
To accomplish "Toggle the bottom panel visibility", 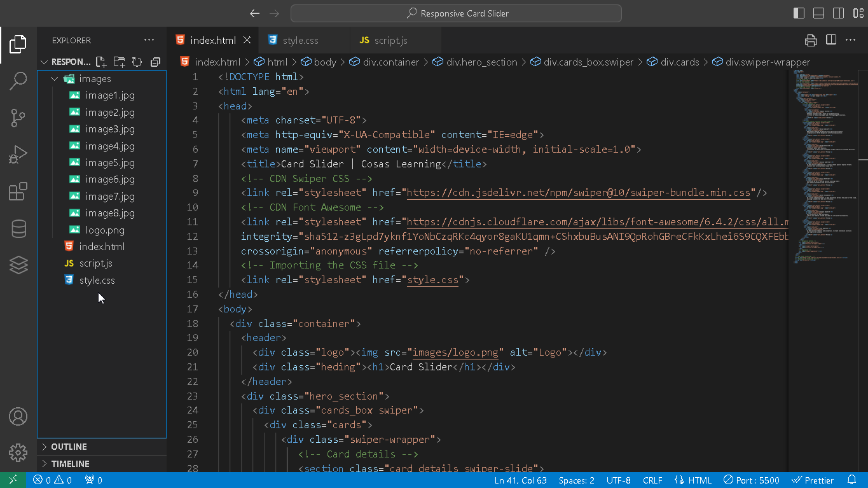I will coord(818,13).
